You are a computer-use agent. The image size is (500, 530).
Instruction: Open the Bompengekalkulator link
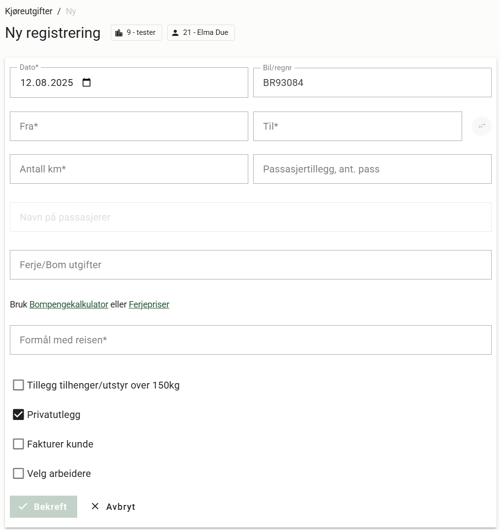click(x=69, y=305)
